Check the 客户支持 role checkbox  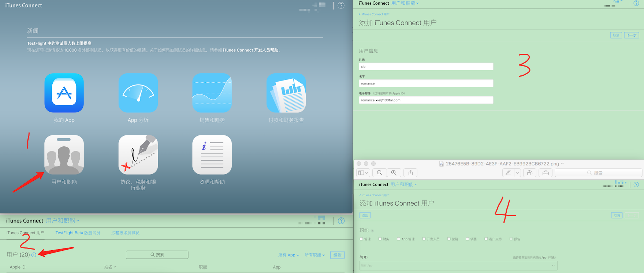pyautogui.click(x=486, y=239)
